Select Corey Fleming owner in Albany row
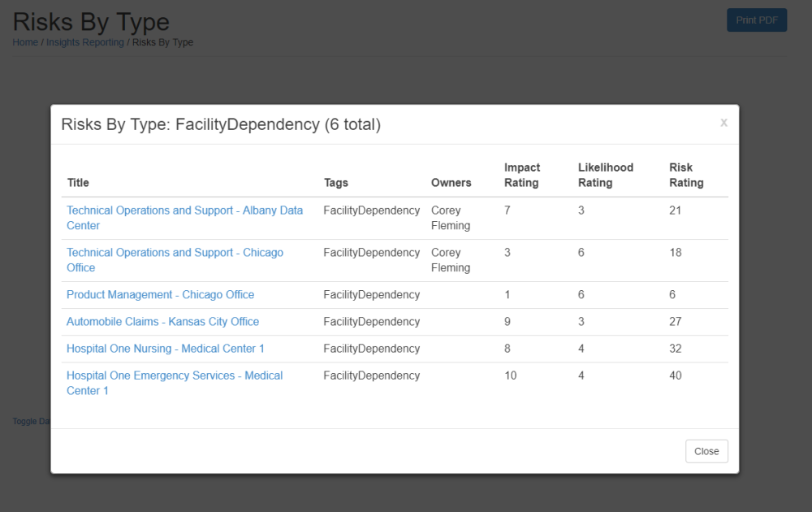Viewport: 812px width, 512px height. 451,218
